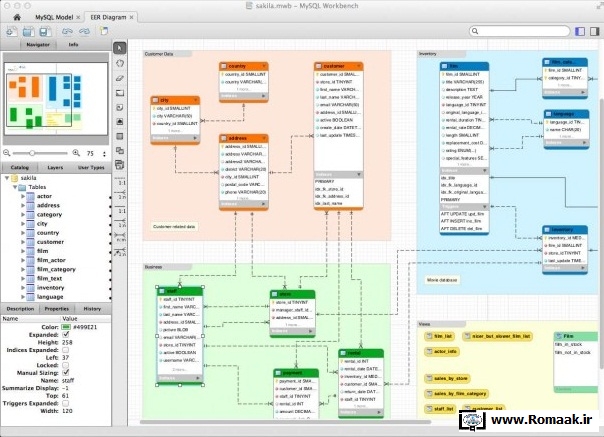Expand the actor table node

[23, 196]
